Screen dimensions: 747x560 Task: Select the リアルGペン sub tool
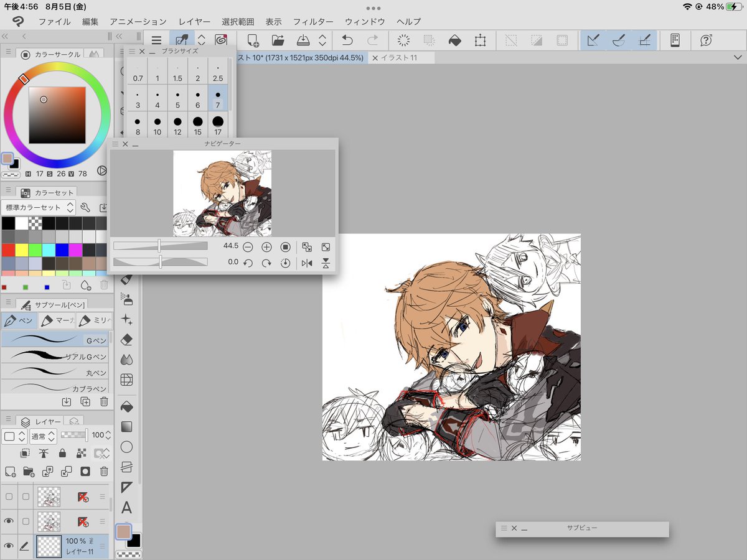click(x=55, y=356)
